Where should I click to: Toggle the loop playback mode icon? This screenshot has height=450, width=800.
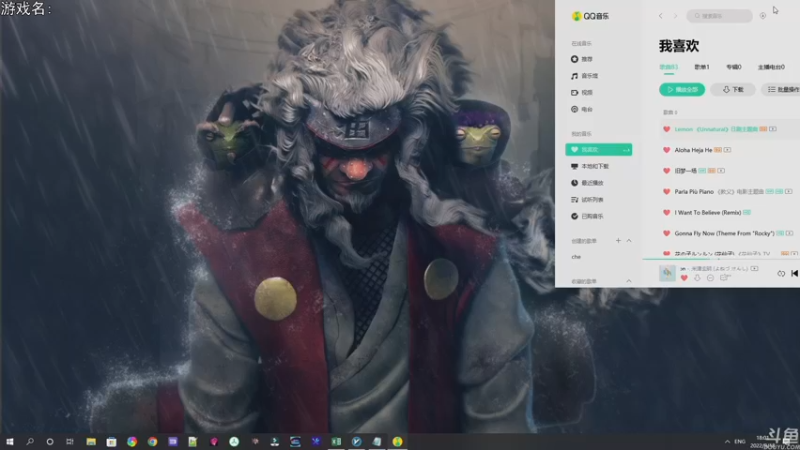click(781, 274)
